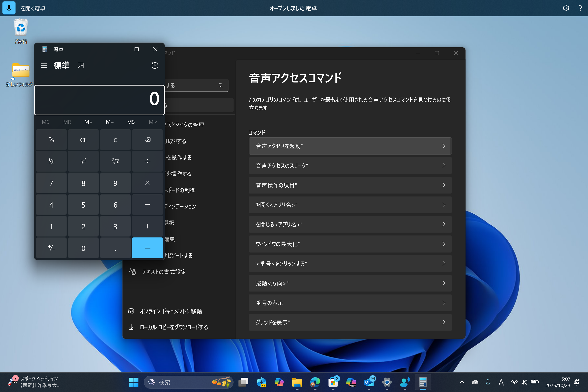Open the calculator history panel
The height and width of the screenshot is (392, 588).
[x=155, y=65]
